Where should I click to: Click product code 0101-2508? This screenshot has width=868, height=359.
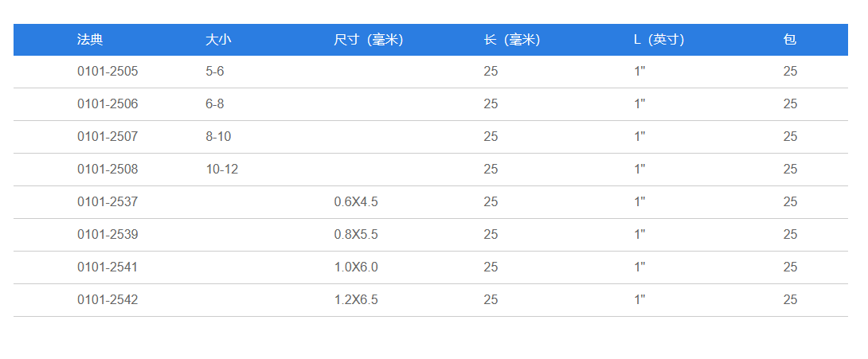(108, 170)
